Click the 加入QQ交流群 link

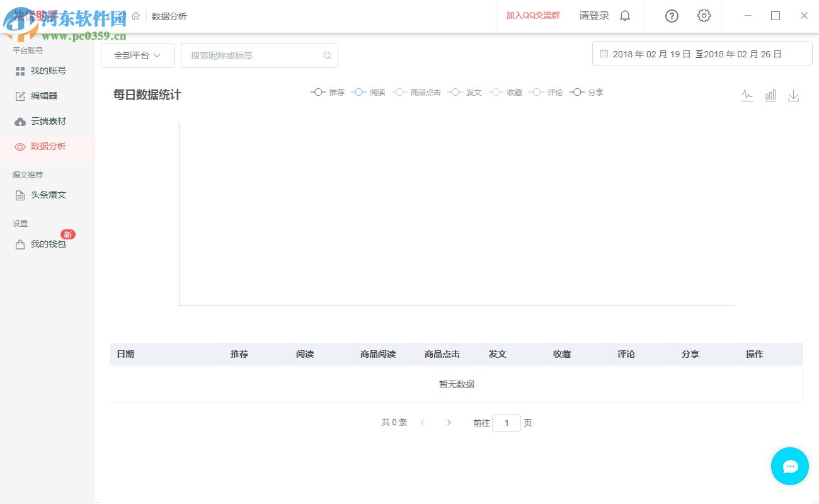pyautogui.click(x=533, y=16)
